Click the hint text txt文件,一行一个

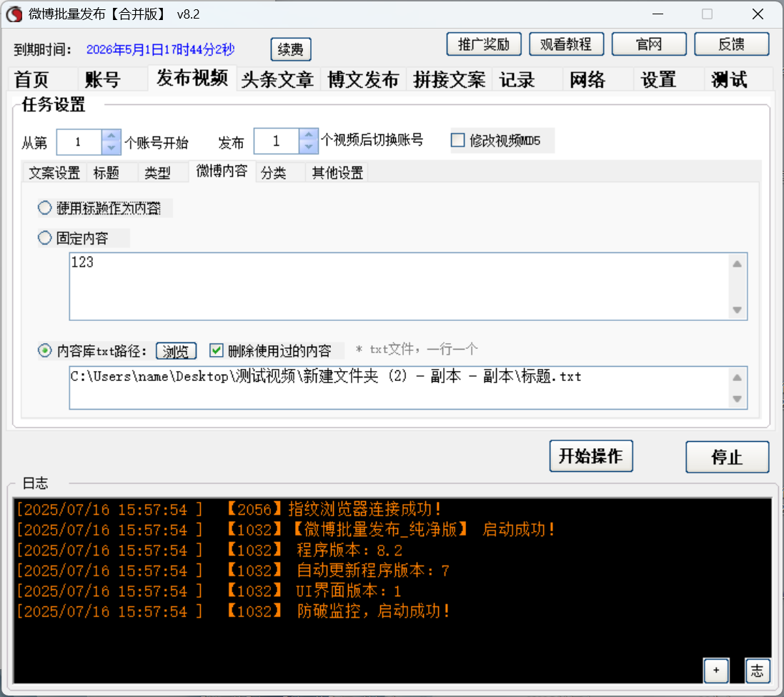[x=417, y=349]
